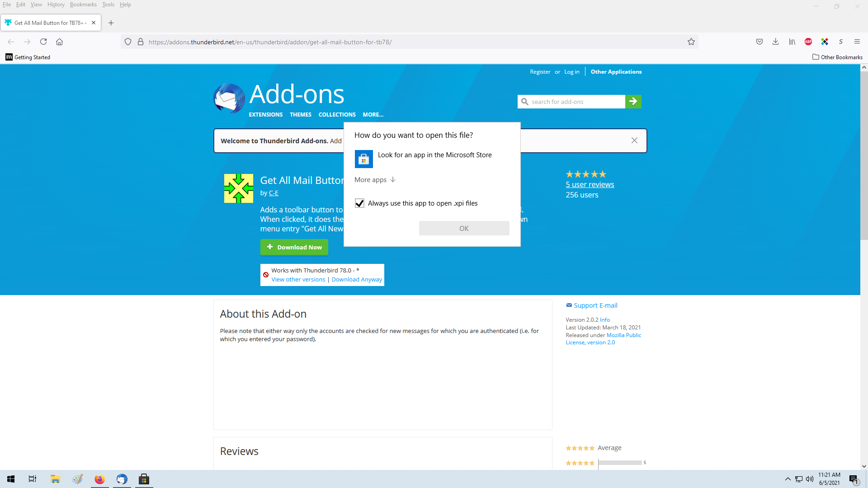Screen dimensions: 868x488
Task: Open the Tools menu
Action: pyautogui.click(x=108, y=5)
